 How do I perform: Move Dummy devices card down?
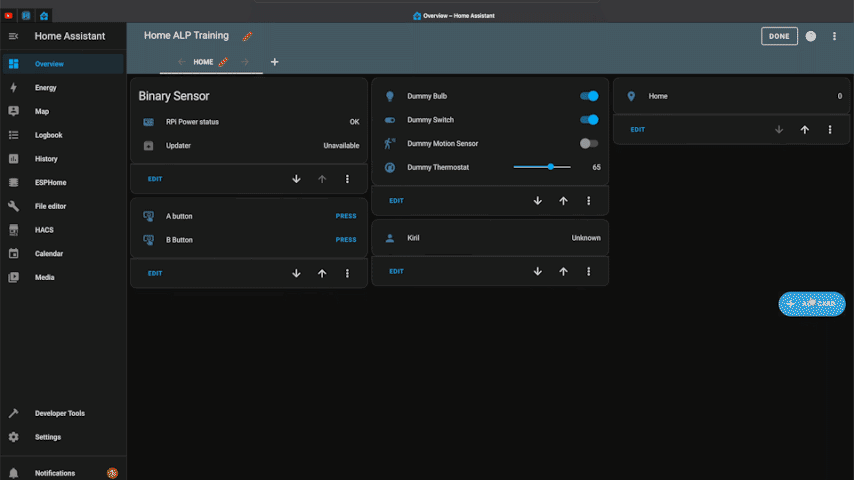pos(538,200)
